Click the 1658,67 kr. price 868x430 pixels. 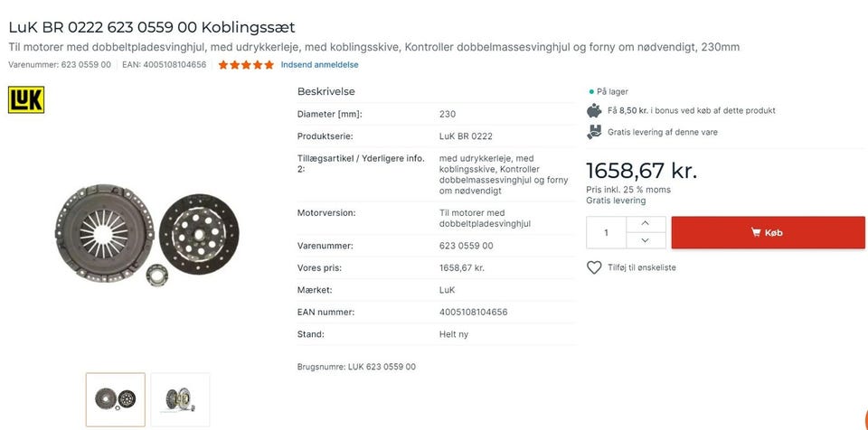point(641,170)
